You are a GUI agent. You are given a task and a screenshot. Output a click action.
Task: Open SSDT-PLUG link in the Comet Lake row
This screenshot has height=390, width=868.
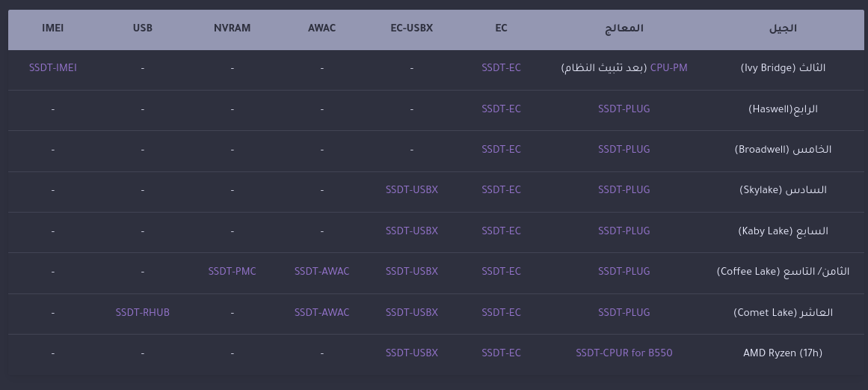(624, 312)
